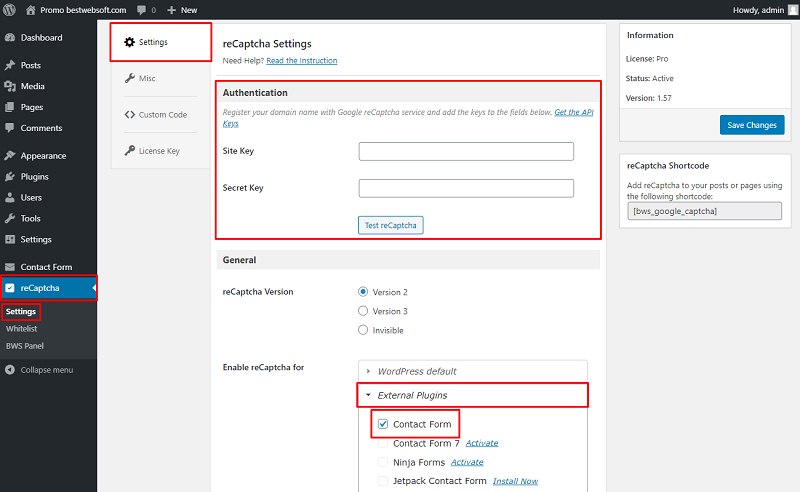The image size is (800, 492).
Task: Open the Misc settings tab
Action: point(160,78)
